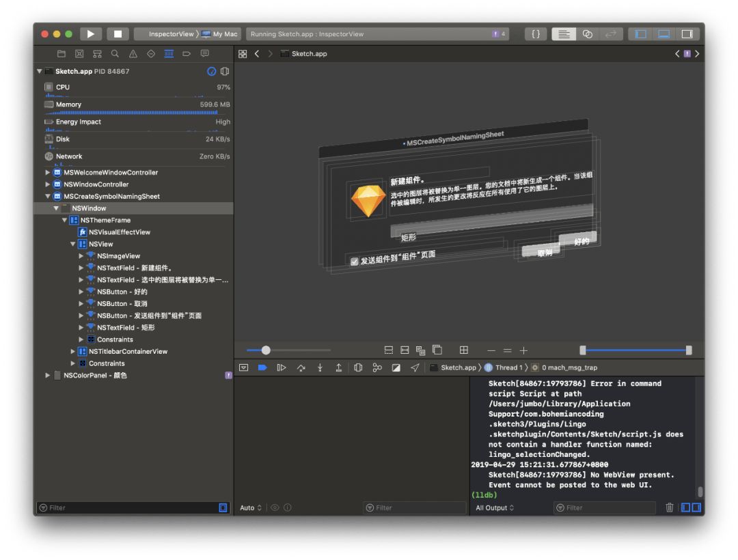Click the code snippet library braces button
Viewport: 738px width, 560px height.
click(536, 34)
